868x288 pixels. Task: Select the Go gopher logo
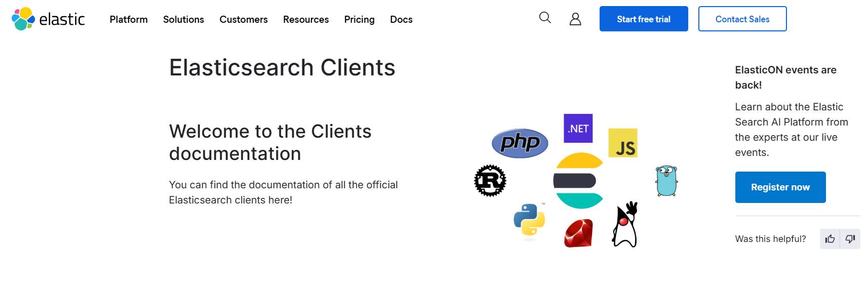[666, 181]
